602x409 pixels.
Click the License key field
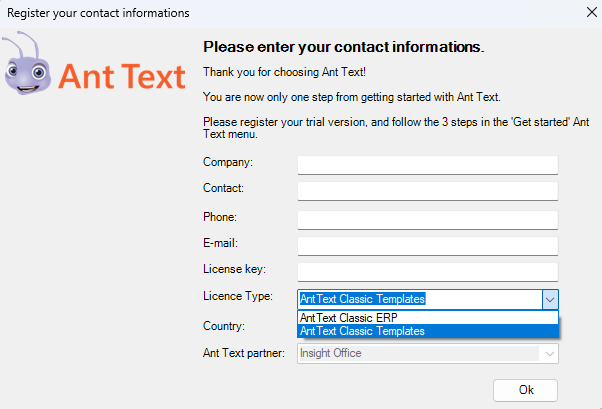click(x=427, y=272)
